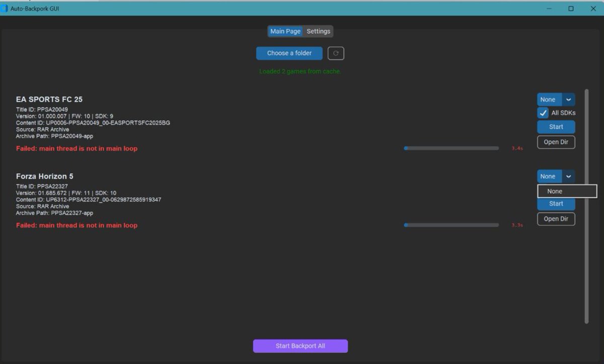Open the Settings tab
Viewport: 604px width, 364px height.
coord(319,31)
